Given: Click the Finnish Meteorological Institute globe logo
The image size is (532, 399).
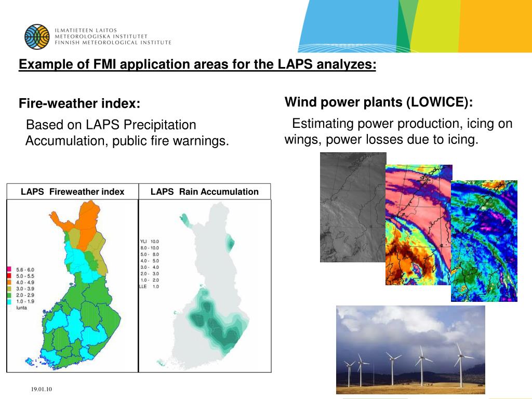Looking at the screenshot, I should coord(37,37).
